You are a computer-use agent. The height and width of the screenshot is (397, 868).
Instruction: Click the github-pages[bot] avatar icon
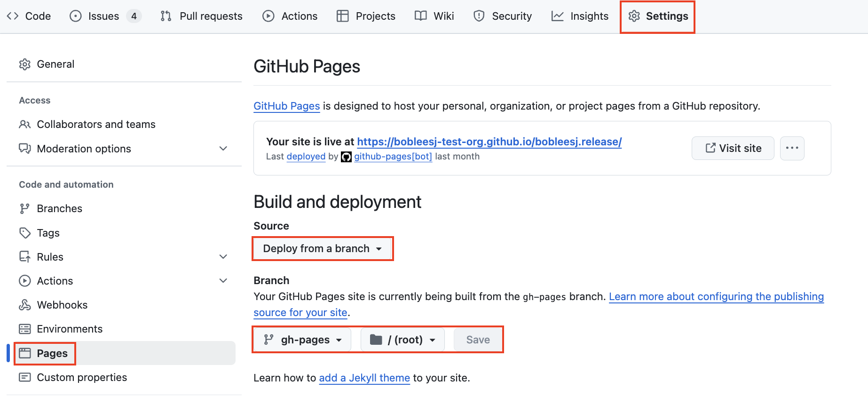click(x=346, y=157)
